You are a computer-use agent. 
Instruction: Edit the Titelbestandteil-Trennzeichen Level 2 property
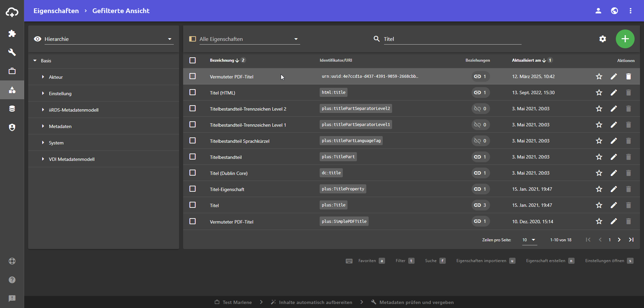[614, 109]
